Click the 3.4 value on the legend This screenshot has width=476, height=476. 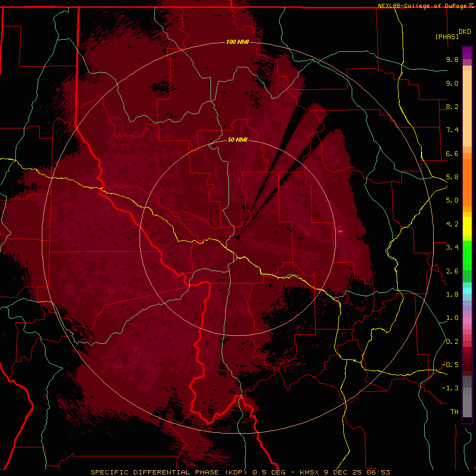click(x=452, y=248)
